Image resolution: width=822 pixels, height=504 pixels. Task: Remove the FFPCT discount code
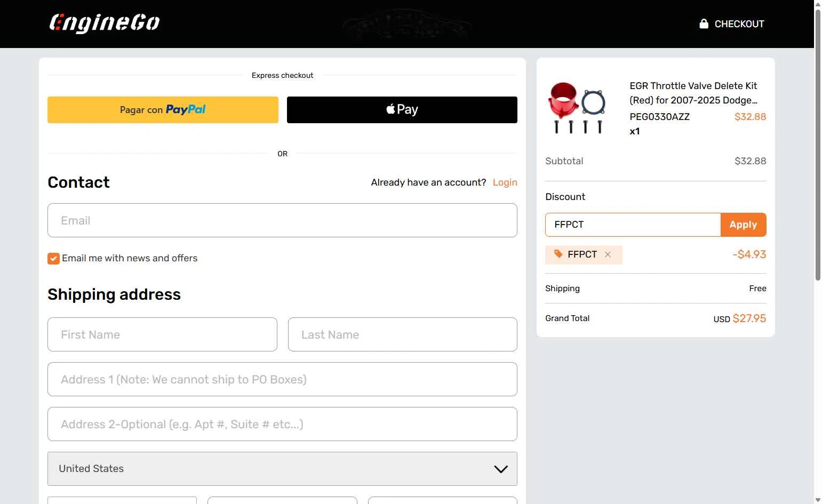click(x=608, y=254)
